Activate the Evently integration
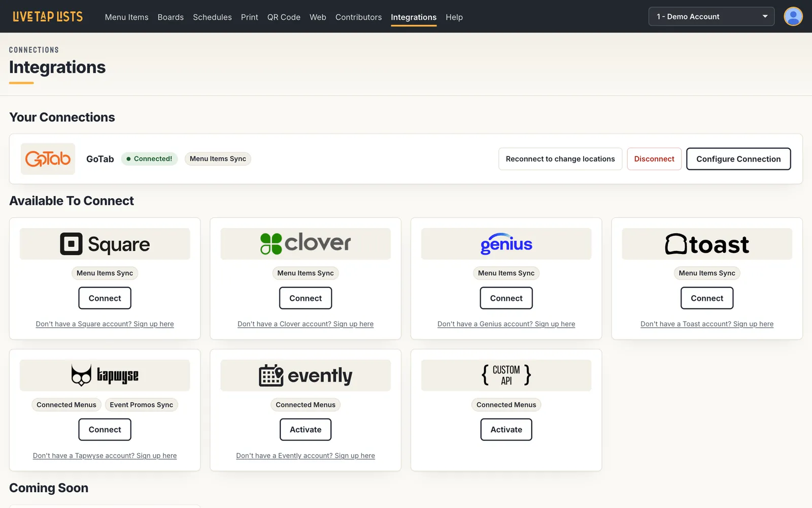This screenshot has height=508, width=812. 306,430
